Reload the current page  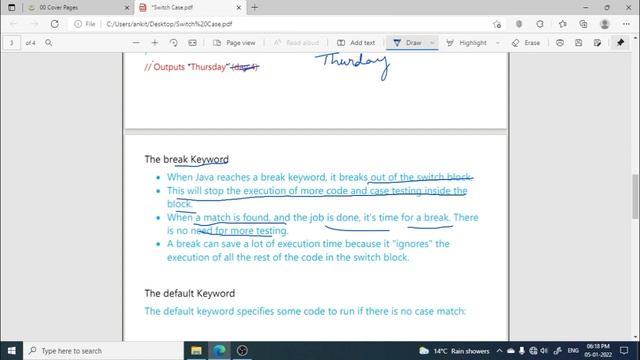point(54,24)
